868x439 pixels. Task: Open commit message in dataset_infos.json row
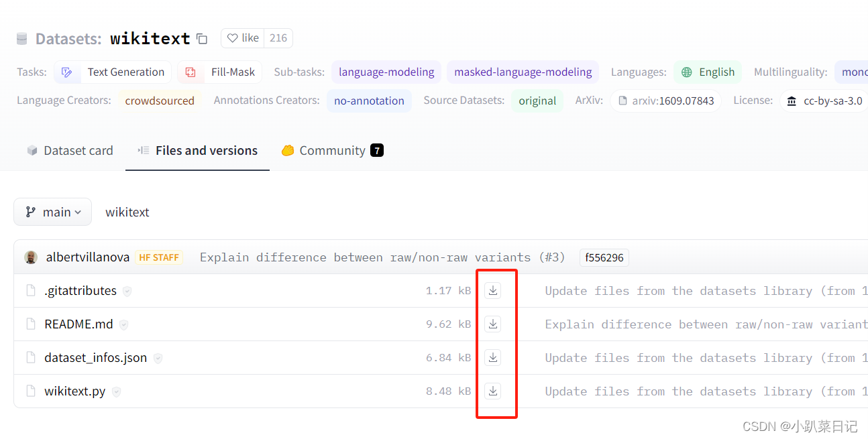706,358
